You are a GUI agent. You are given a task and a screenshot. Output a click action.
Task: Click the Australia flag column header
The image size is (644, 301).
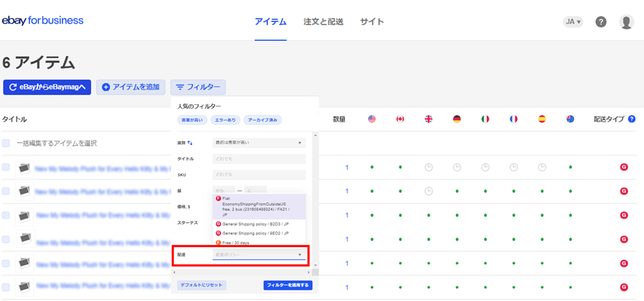point(570,119)
